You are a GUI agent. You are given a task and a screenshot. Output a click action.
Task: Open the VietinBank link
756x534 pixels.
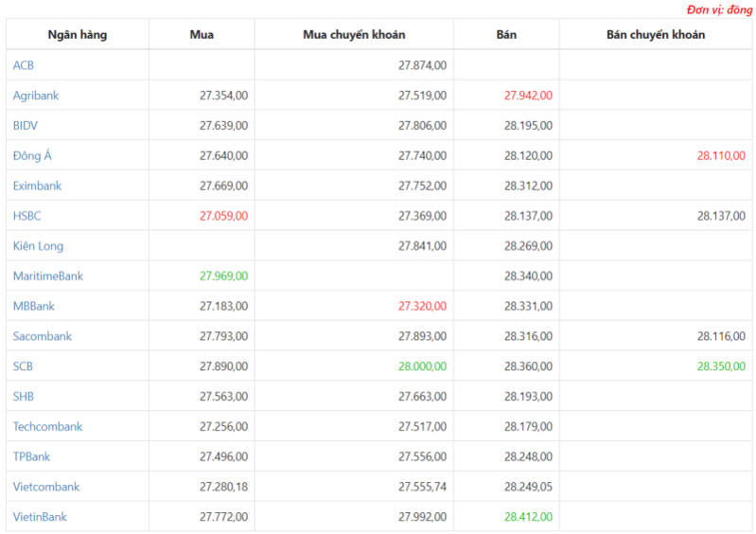40,517
